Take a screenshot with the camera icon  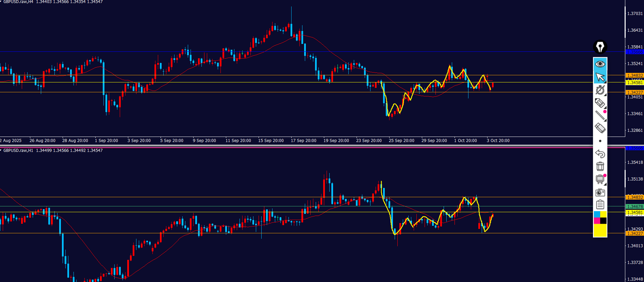pos(600,193)
